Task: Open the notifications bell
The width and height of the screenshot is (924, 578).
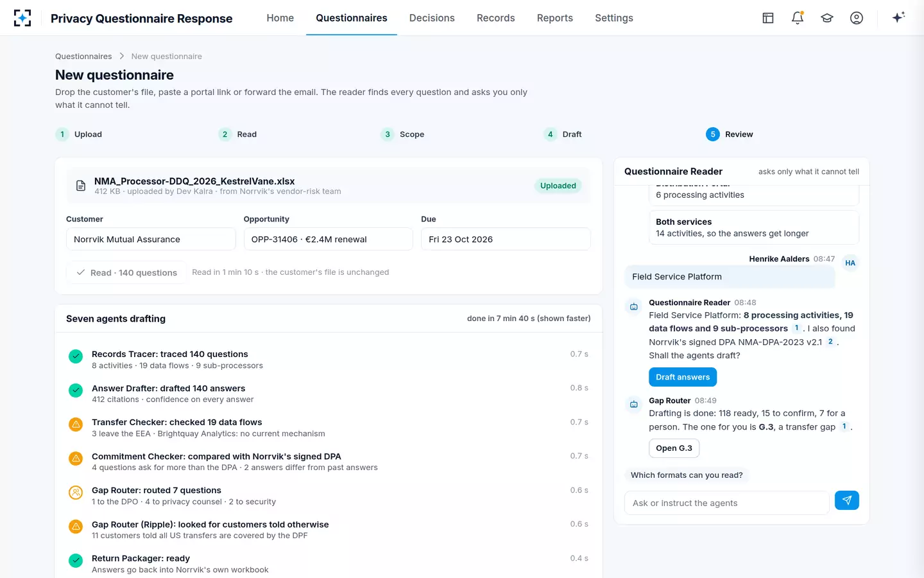Action: coord(798,18)
